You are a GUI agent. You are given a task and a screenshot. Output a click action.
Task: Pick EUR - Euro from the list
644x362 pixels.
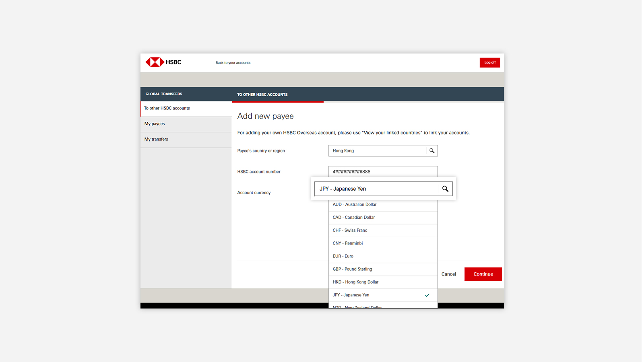click(383, 256)
